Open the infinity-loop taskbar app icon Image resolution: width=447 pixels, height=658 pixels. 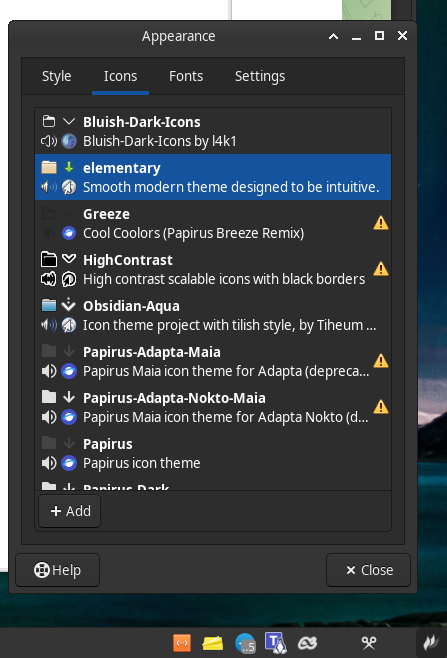pos(307,643)
